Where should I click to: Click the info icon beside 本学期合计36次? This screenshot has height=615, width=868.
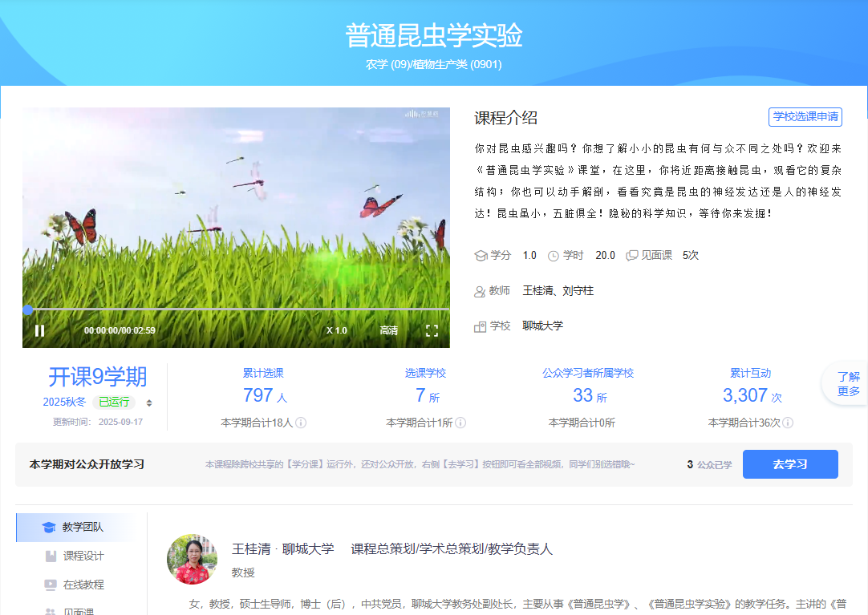click(788, 423)
